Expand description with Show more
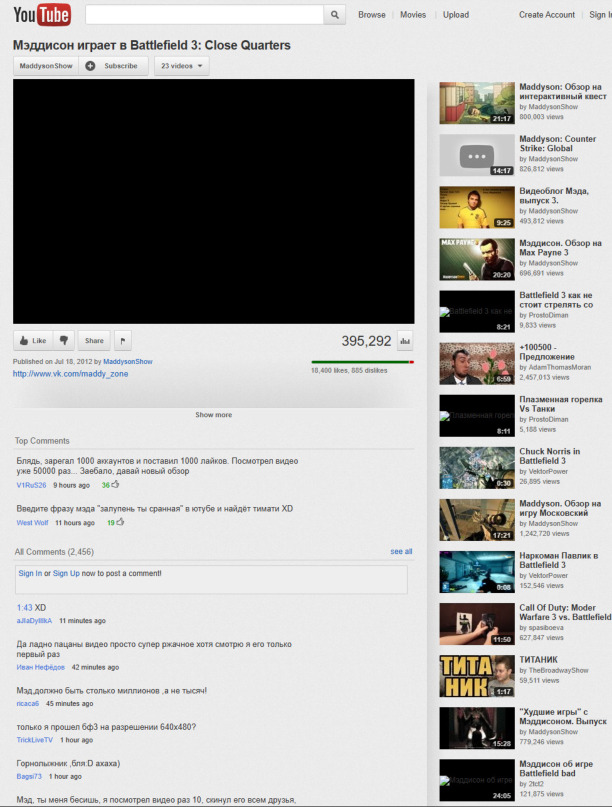Screen dimensions: 612x807 [214, 415]
